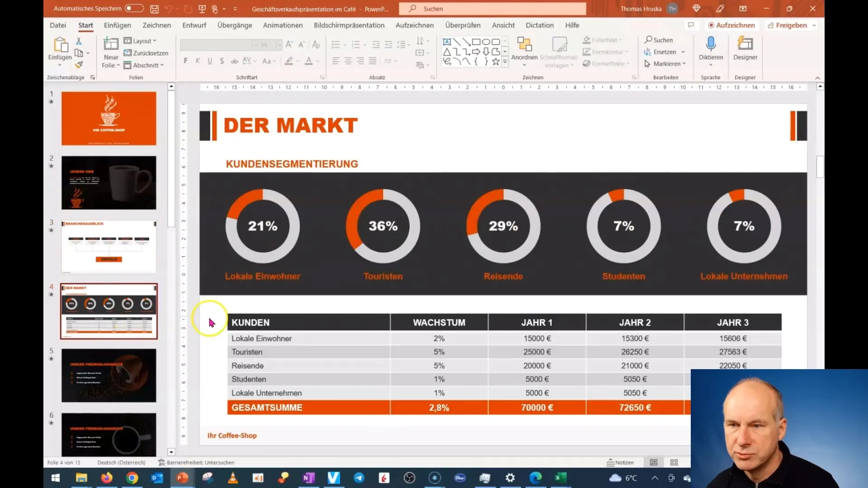Click Barrierefreiheit: Untersuchen in status bar

click(x=196, y=462)
